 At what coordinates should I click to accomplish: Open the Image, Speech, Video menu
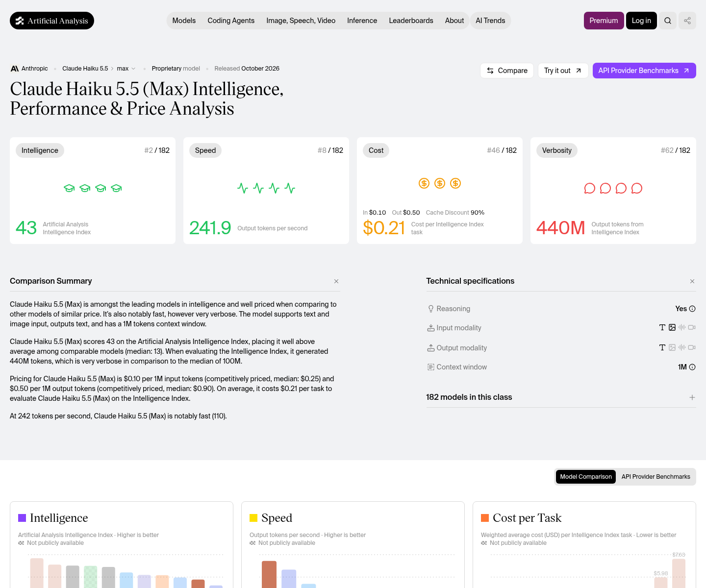pos(301,21)
